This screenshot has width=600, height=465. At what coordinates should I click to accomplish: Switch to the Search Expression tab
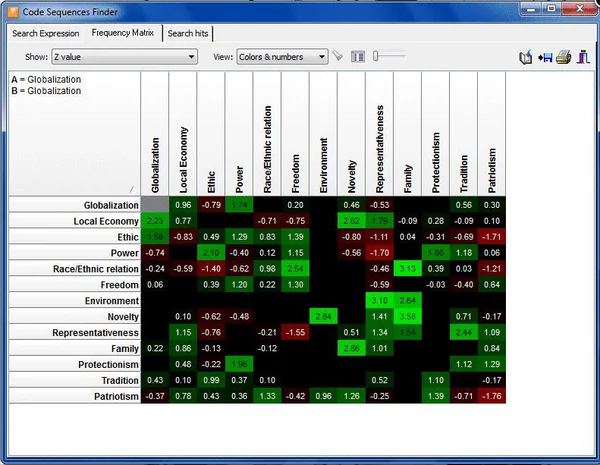pyautogui.click(x=46, y=34)
